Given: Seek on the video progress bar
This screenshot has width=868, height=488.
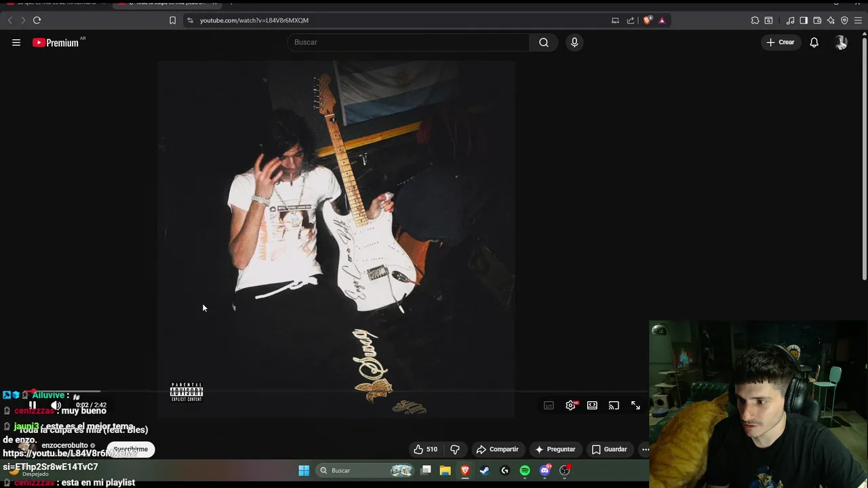Looking at the screenshot, I should tap(336, 391).
